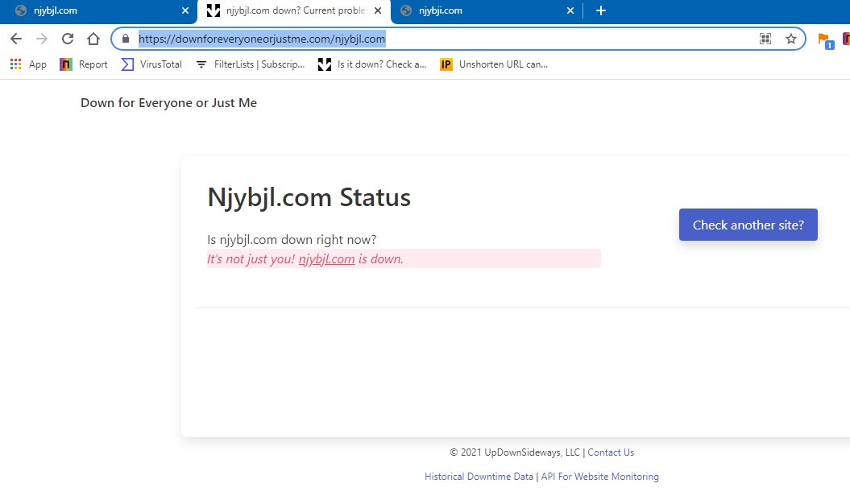Close the njybji.com tab
Viewport: 850px width, 504px height.
click(x=570, y=10)
